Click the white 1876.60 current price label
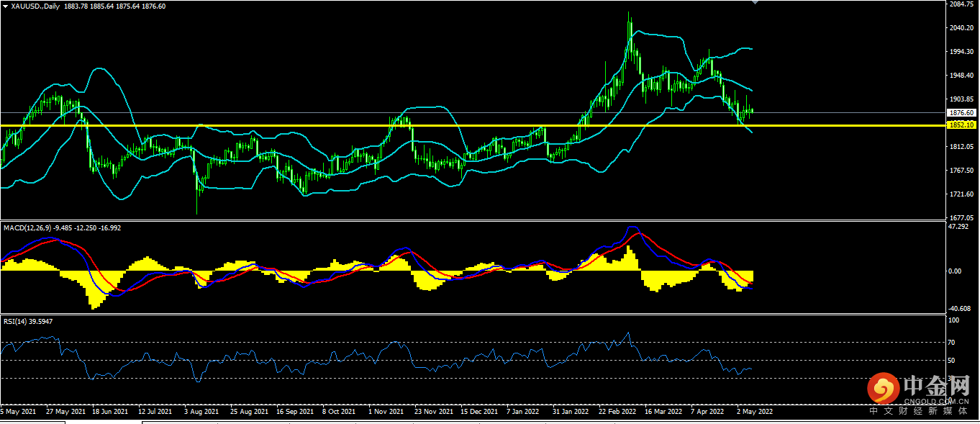The width and height of the screenshot is (980, 424). click(x=961, y=113)
